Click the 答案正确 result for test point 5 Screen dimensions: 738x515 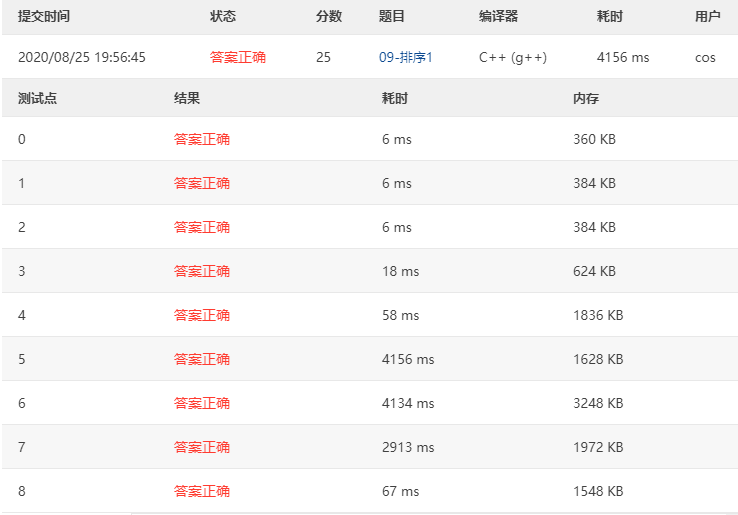[201, 359]
